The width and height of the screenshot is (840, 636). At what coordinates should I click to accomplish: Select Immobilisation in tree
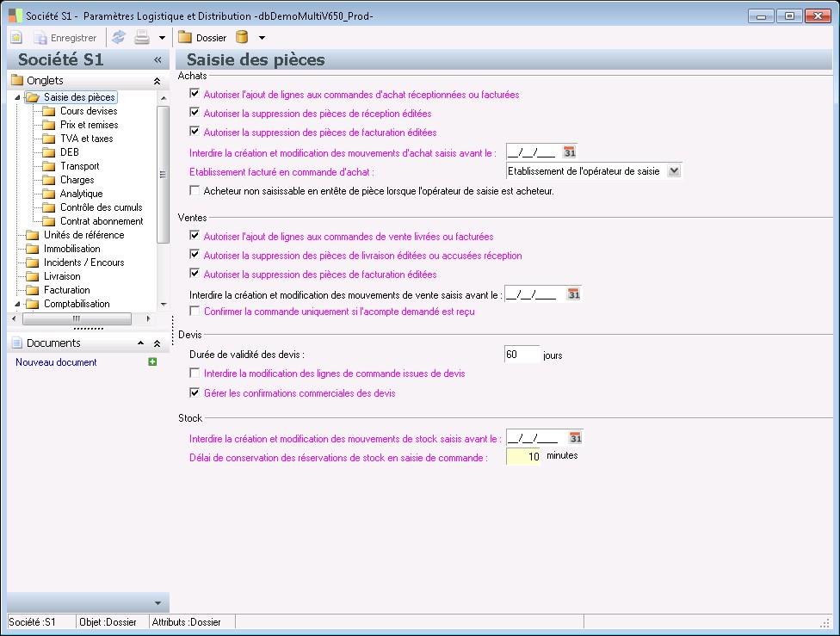coord(71,249)
